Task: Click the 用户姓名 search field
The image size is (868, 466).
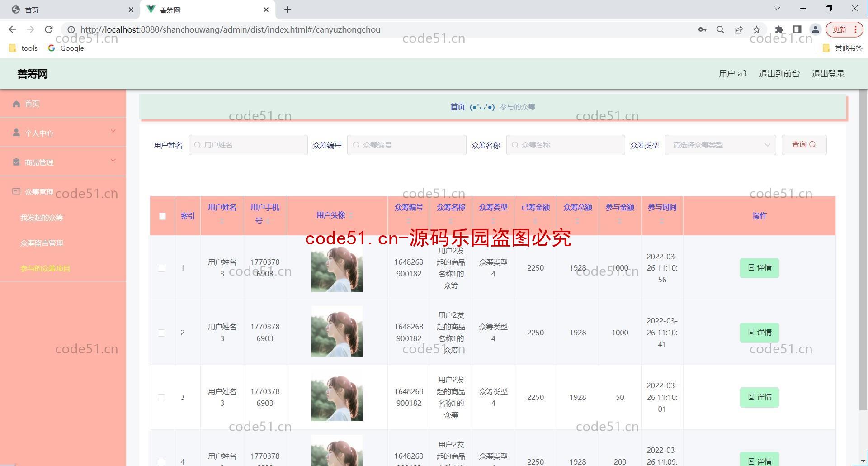Action: 248,145
